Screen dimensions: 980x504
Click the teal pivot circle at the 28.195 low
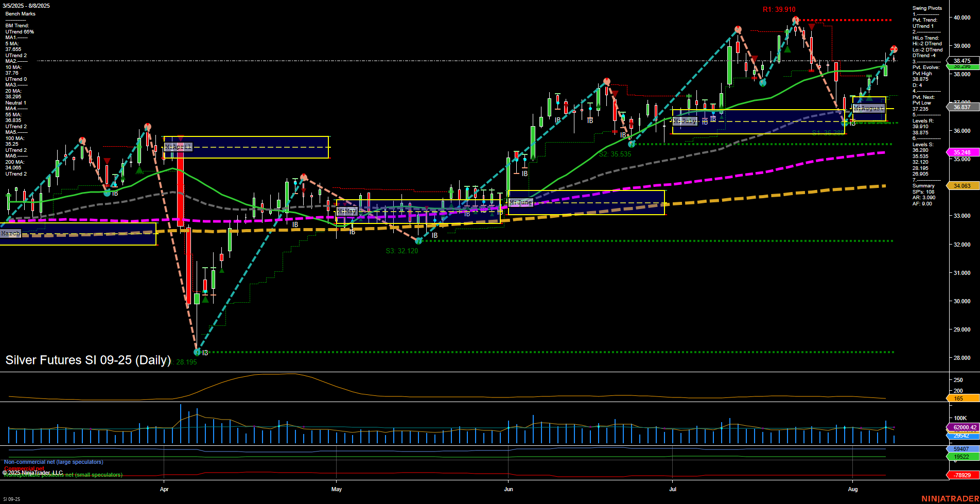196,352
